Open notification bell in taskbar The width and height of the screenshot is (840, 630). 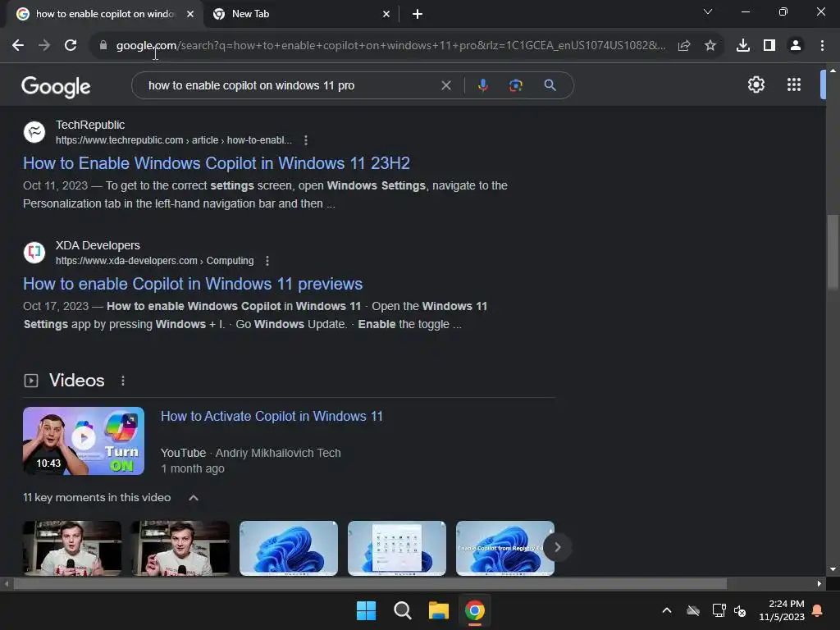pyautogui.click(x=818, y=610)
